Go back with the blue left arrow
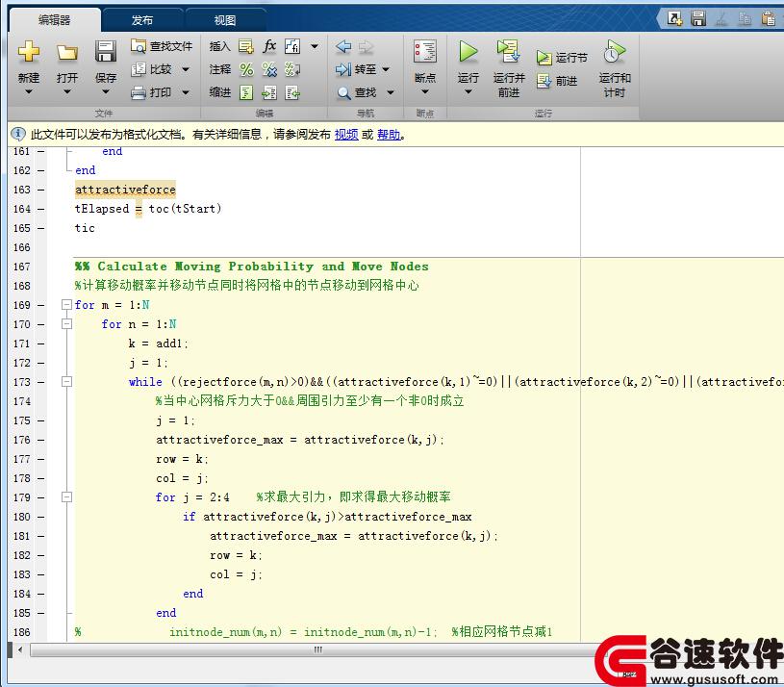This screenshot has height=687, width=784. click(x=343, y=46)
